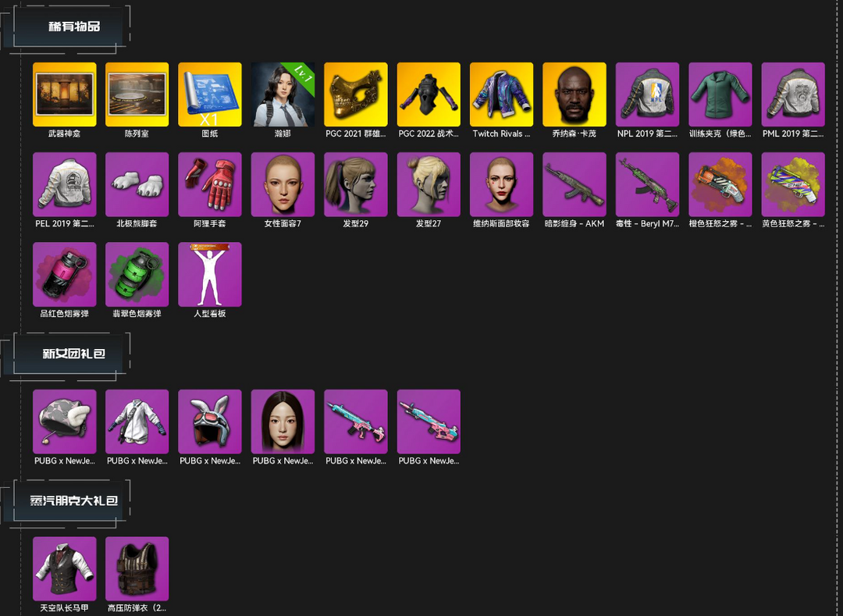Select the 瀚娜 Lv.1 character thumbnail

tap(283, 94)
